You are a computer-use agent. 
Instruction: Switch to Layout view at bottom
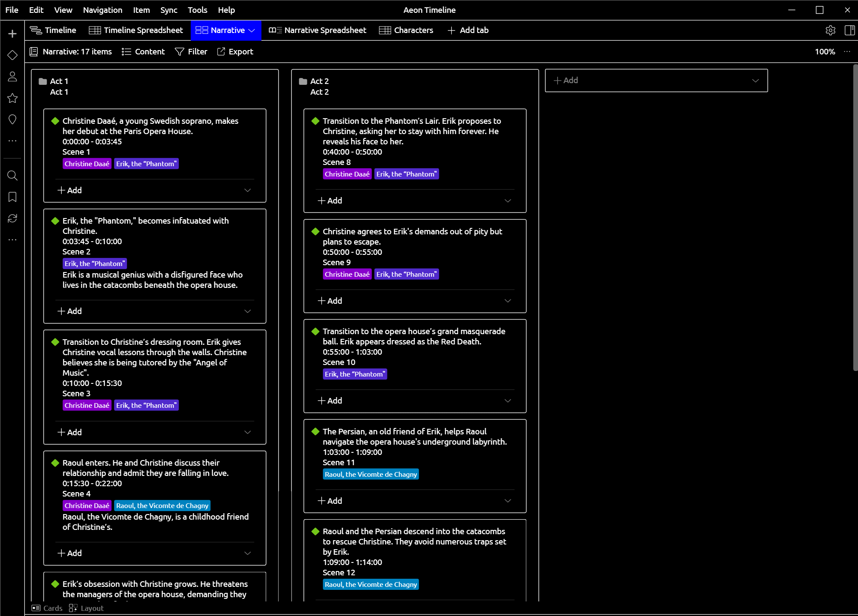coord(87,608)
